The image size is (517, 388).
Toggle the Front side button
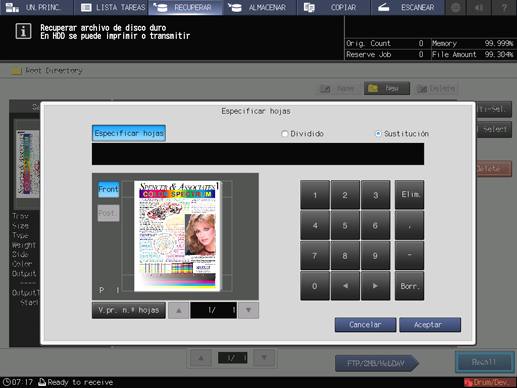[x=109, y=189]
